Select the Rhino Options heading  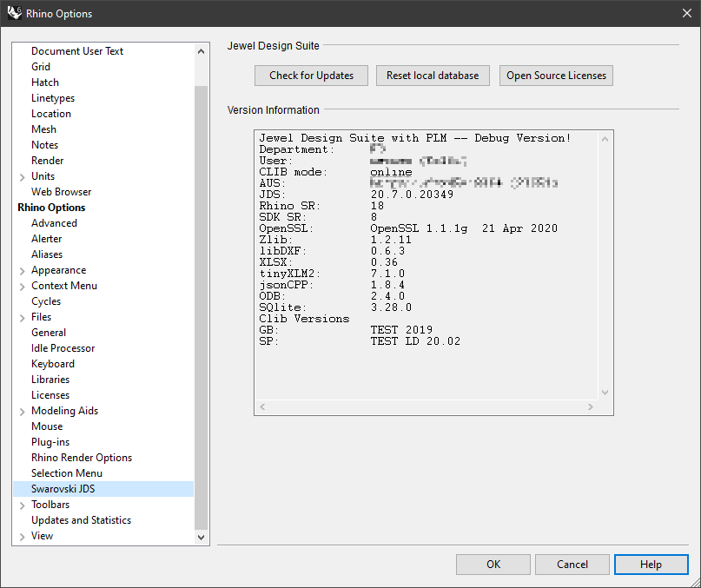click(x=51, y=208)
